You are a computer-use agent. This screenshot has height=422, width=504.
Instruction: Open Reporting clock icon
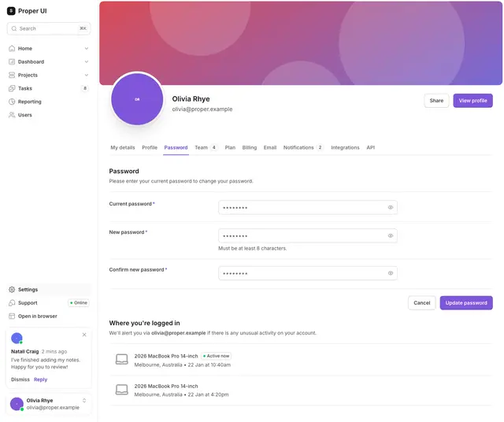click(x=12, y=102)
